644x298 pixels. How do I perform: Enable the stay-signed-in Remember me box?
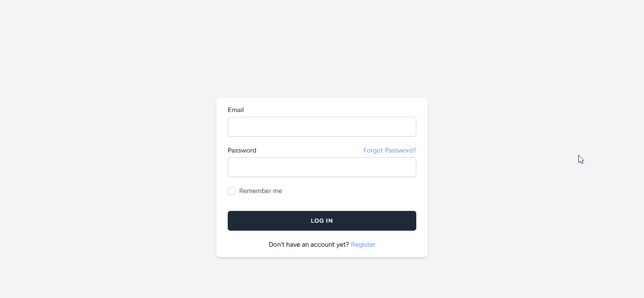coord(231,191)
